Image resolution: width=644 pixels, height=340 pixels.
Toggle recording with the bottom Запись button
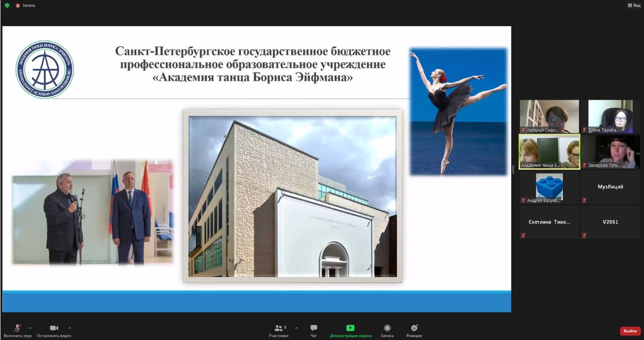tap(387, 328)
